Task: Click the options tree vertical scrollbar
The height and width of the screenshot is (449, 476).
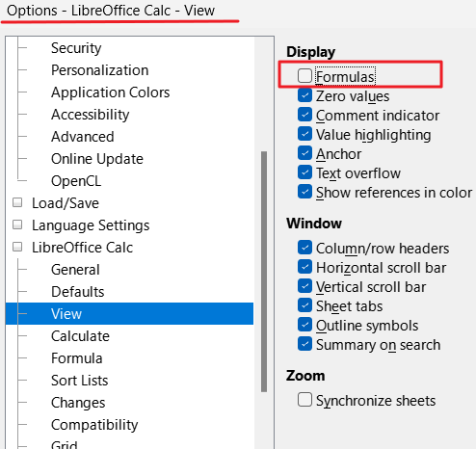Action: point(264,272)
